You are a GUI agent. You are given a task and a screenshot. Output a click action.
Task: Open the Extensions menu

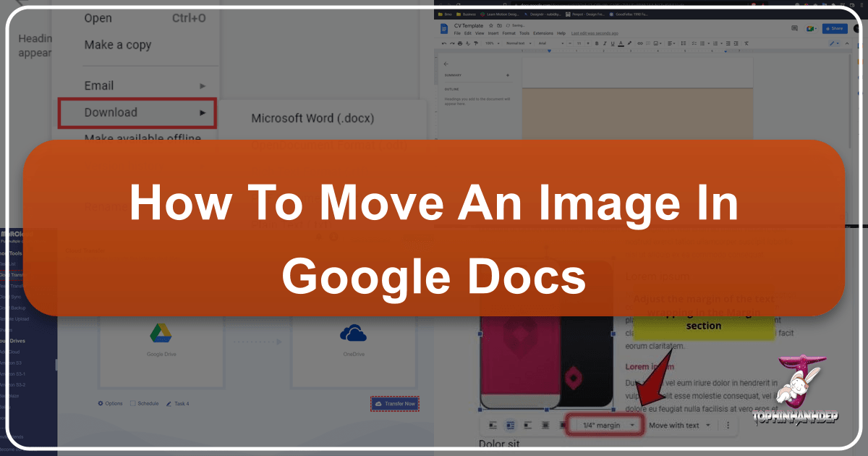click(x=543, y=33)
